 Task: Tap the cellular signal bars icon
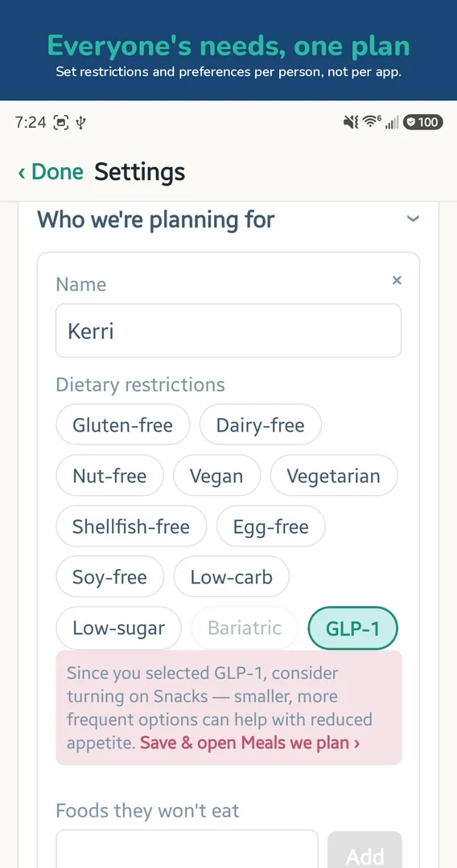pos(392,123)
